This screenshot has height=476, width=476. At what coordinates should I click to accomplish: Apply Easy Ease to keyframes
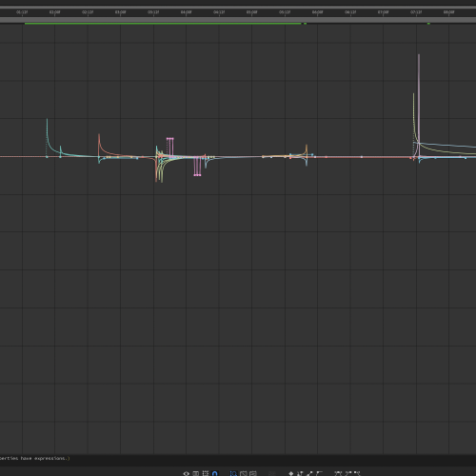tap(338, 474)
